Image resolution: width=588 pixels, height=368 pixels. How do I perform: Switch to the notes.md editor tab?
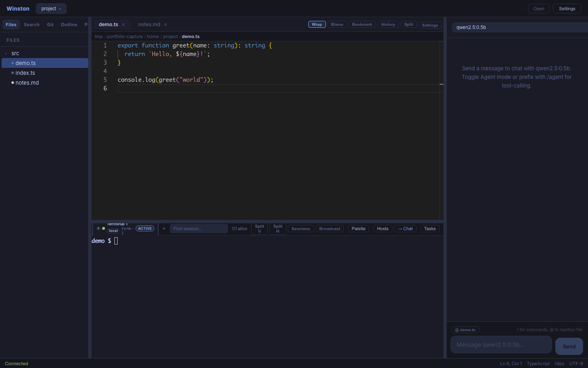point(149,25)
